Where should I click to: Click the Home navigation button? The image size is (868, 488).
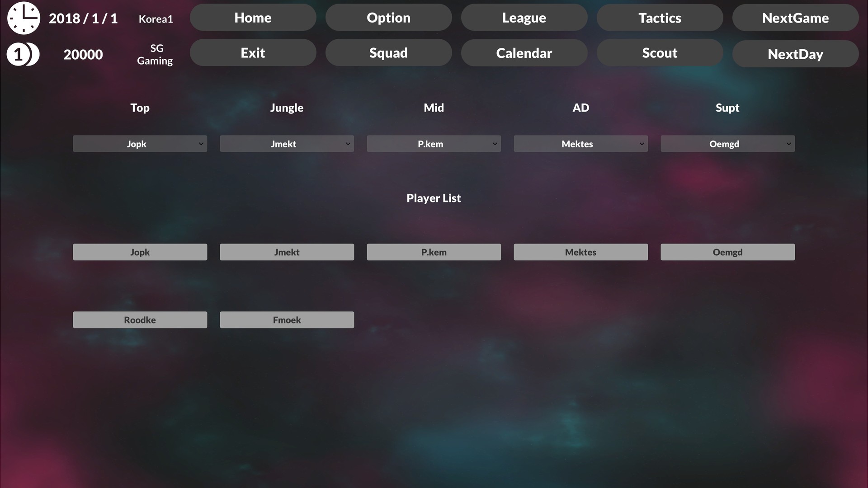tap(253, 18)
